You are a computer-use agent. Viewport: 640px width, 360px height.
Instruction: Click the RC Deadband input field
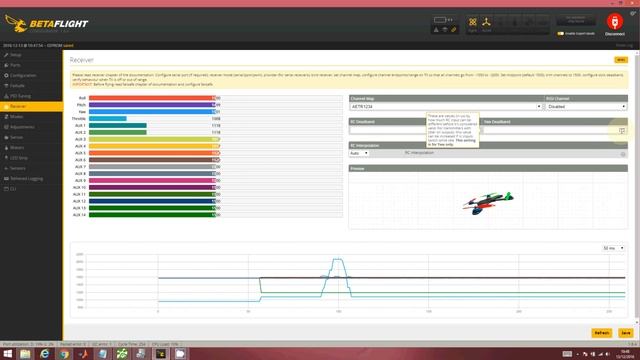pyautogui.click(x=414, y=130)
